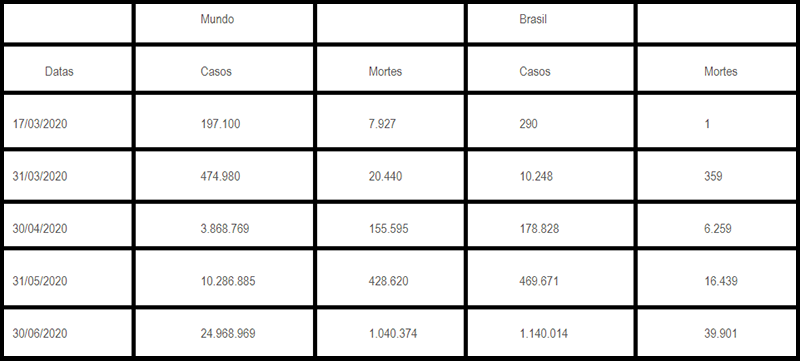Image resolution: width=800 pixels, height=361 pixels.
Task: Click the cell showing 155.595
Action: point(390,225)
